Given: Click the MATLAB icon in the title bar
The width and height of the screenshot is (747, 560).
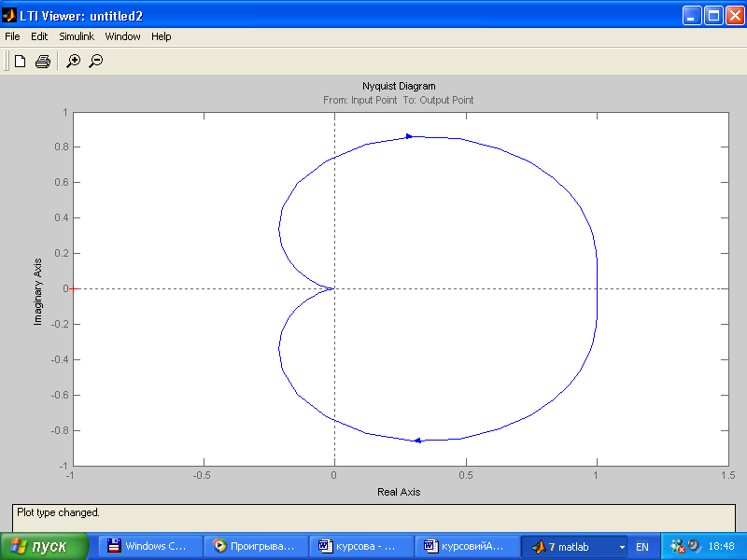Looking at the screenshot, I should click(9, 15).
